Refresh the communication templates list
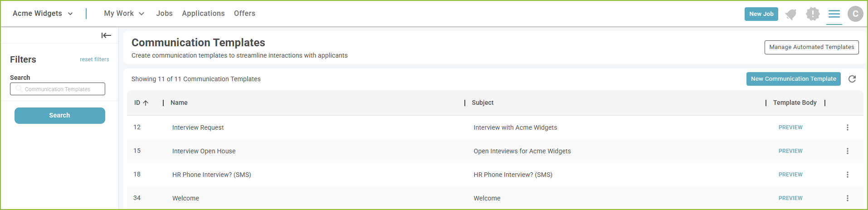868x210 pixels. tap(852, 79)
